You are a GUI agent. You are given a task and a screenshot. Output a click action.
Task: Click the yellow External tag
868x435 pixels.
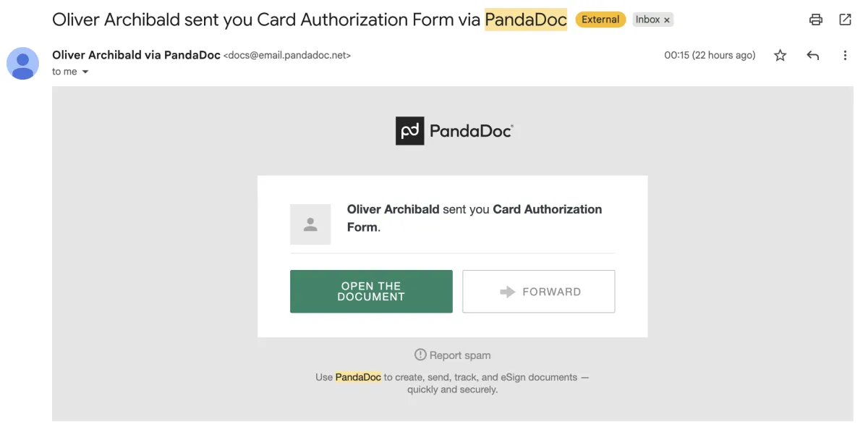600,20
